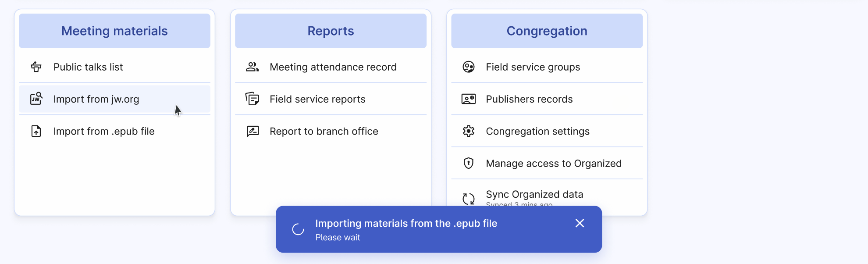
Task: Click the gear icon for Congregation settings
Action: coord(468,131)
